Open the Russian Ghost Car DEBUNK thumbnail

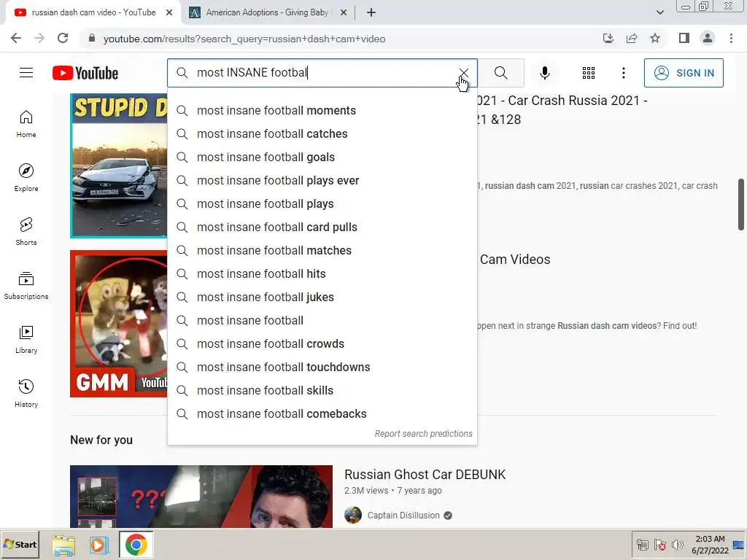pyautogui.click(x=201, y=496)
